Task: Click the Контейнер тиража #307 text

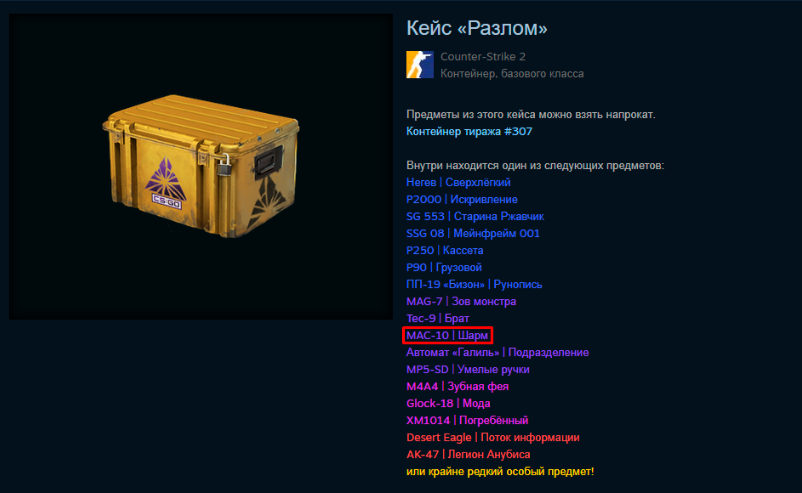Action: 470,131
